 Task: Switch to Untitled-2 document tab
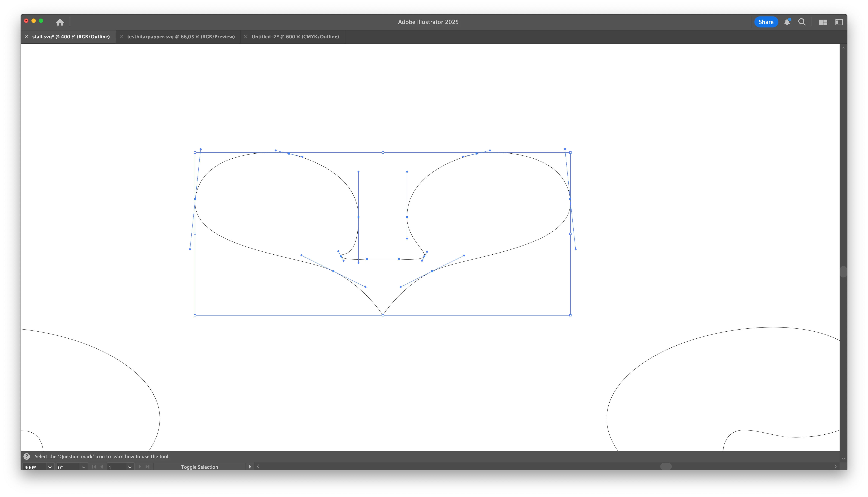(x=295, y=37)
